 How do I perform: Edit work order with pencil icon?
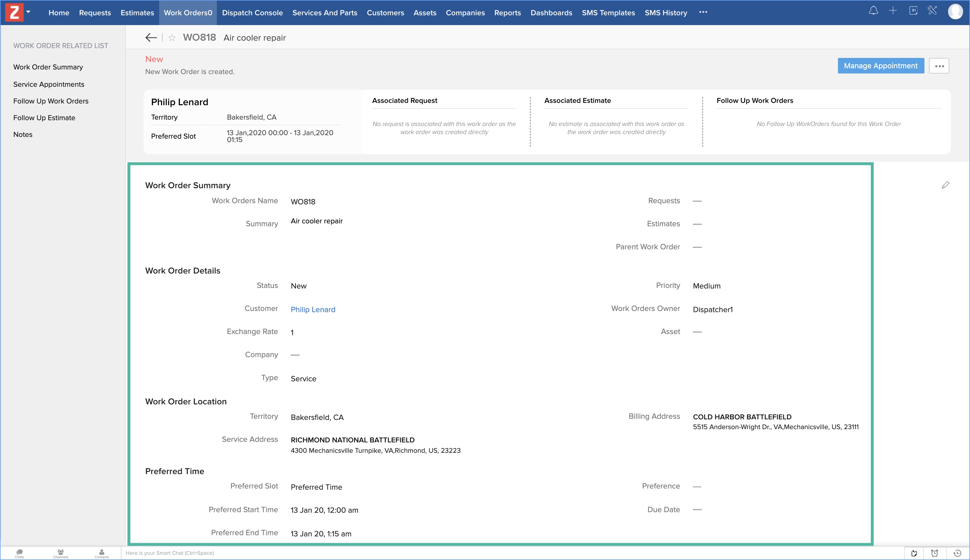(x=945, y=185)
